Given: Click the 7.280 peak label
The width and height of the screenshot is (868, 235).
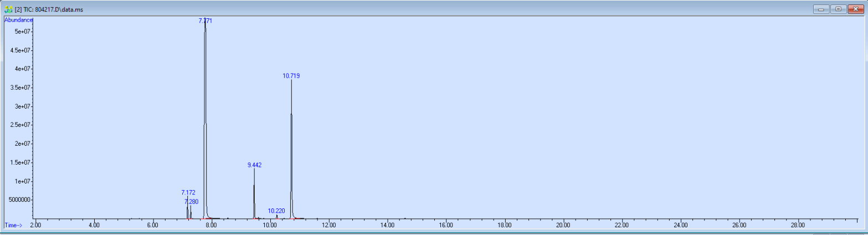Looking at the screenshot, I should pyautogui.click(x=191, y=202).
